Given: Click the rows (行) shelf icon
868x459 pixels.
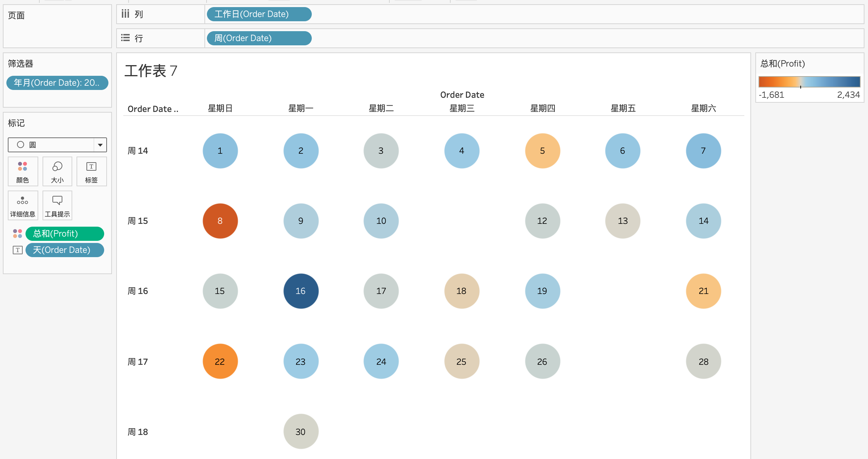Looking at the screenshot, I should [125, 38].
